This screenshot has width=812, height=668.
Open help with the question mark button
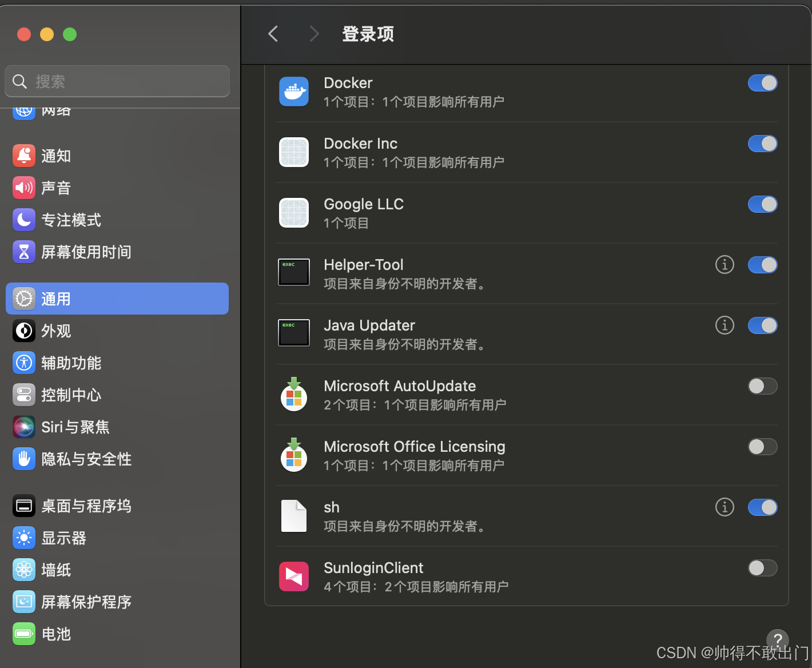click(x=778, y=639)
